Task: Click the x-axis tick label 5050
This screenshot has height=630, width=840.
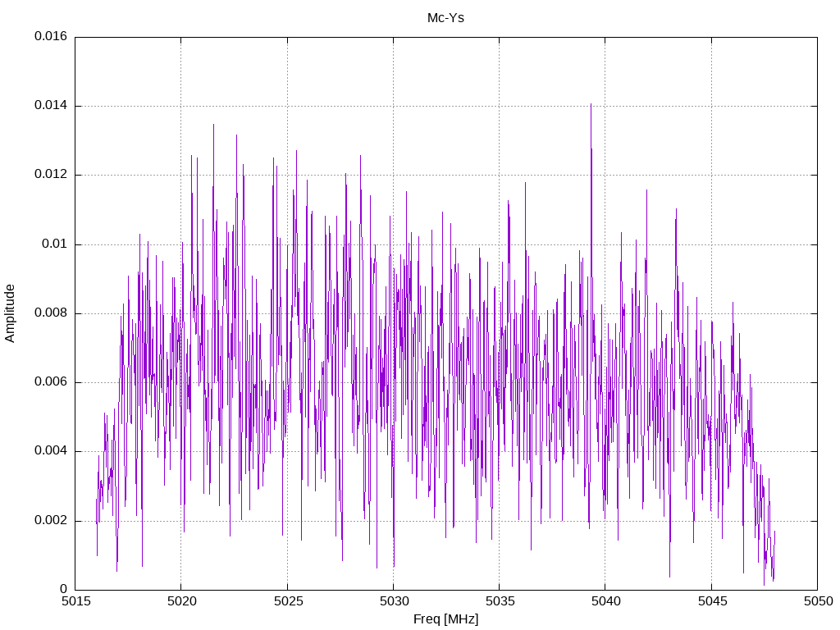Action: (818, 601)
